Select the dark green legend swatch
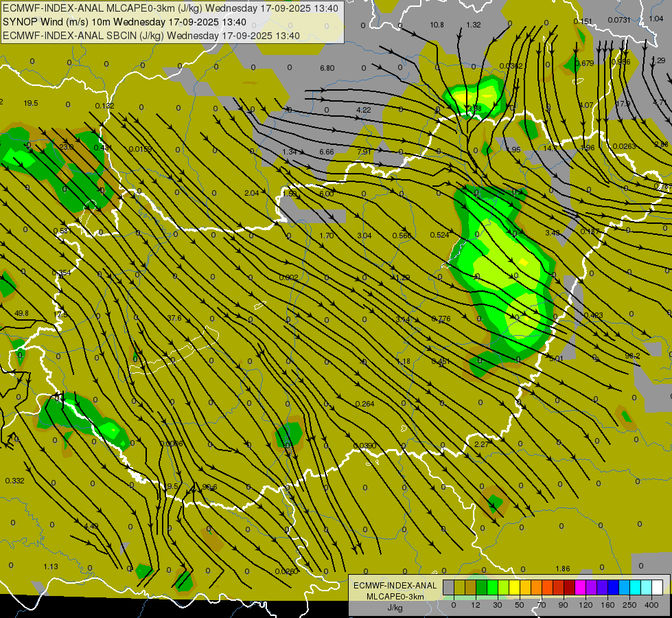 coord(481,587)
